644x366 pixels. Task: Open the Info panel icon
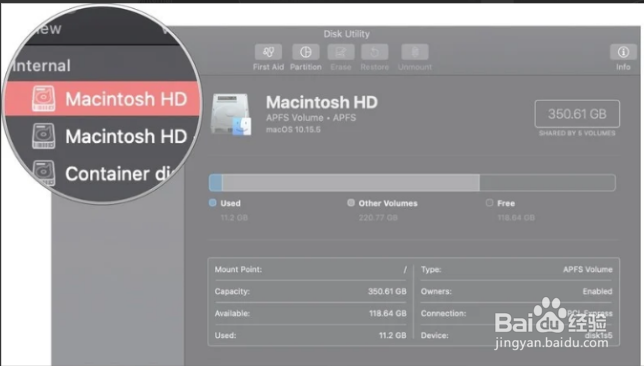click(623, 52)
